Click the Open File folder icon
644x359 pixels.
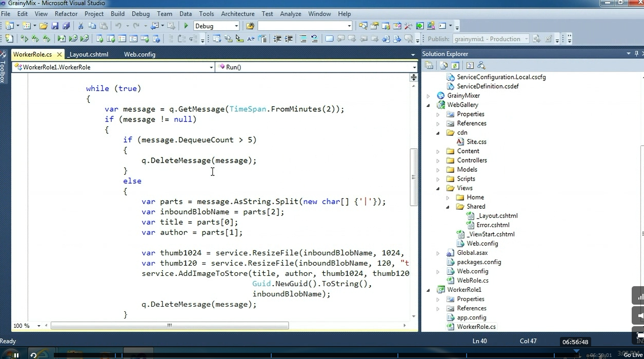[x=44, y=26]
